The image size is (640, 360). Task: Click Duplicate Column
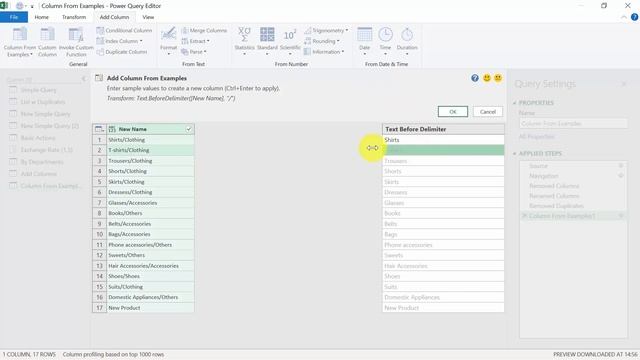(x=122, y=52)
